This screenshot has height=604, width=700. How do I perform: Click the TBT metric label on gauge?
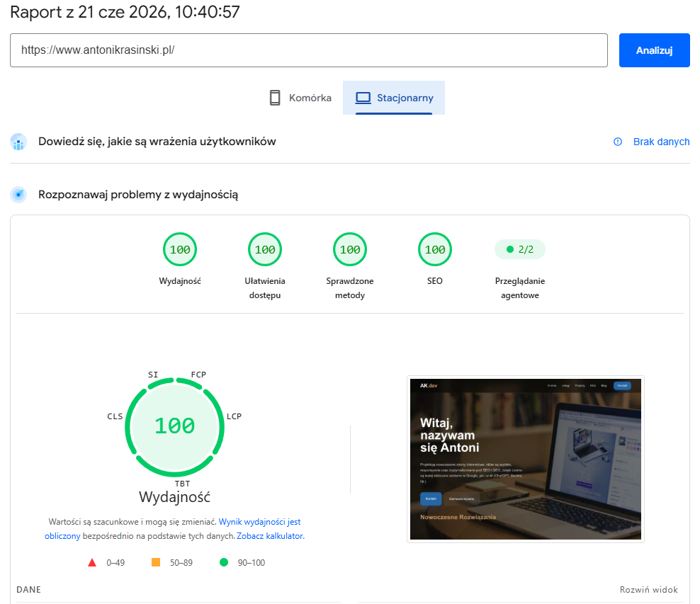[x=182, y=484]
